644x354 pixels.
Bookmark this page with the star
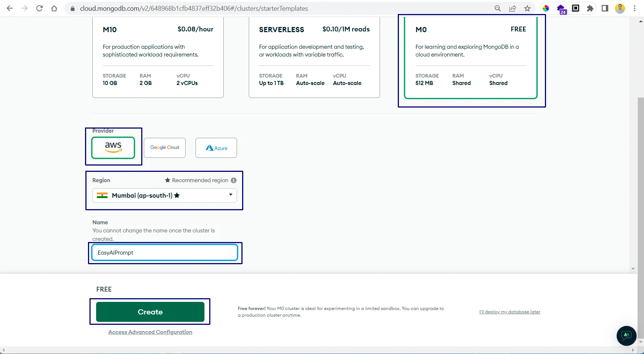(527, 8)
